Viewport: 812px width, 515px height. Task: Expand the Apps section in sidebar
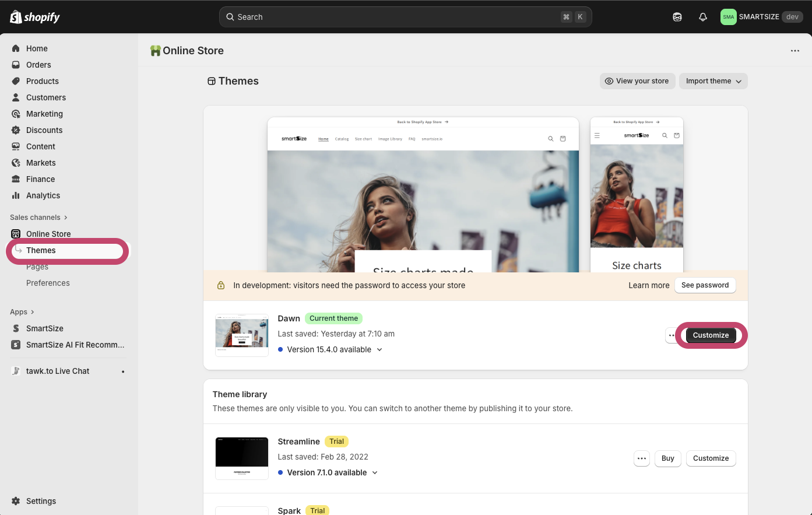click(x=22, y=312)
